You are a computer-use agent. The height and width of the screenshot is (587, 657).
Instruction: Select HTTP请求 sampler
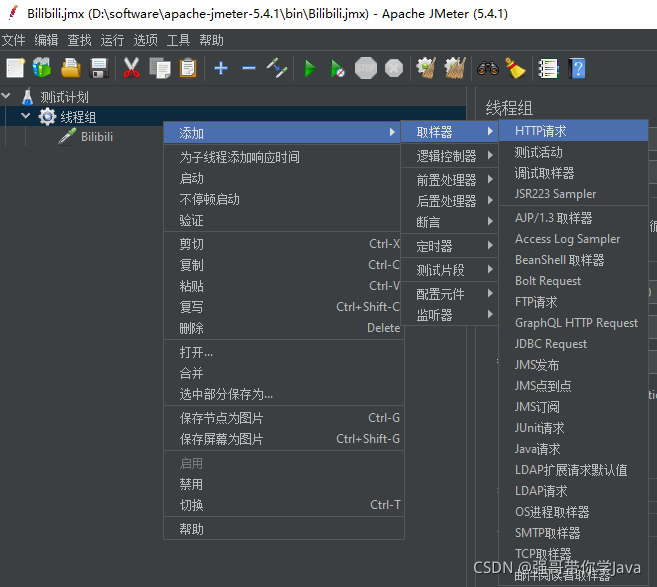click(574, 131)
